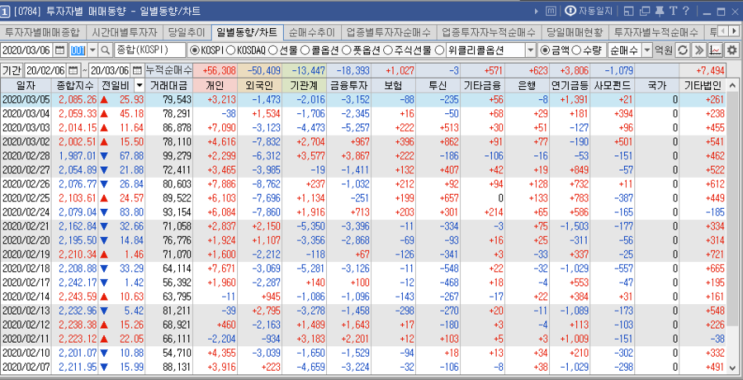The width and height of the screenshot is (743, 380).
Task: Click the start date field 20/02/06
Action: pos(46,71)
